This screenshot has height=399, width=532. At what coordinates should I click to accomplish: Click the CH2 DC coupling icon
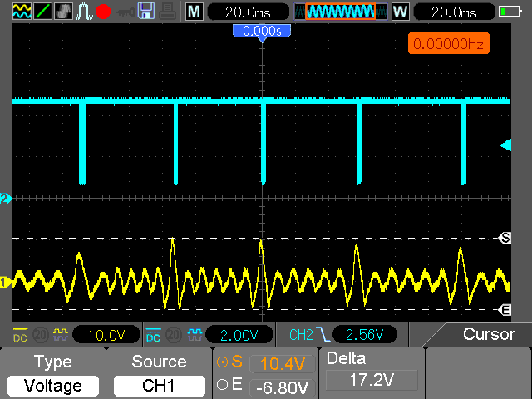tap(153, 335)
